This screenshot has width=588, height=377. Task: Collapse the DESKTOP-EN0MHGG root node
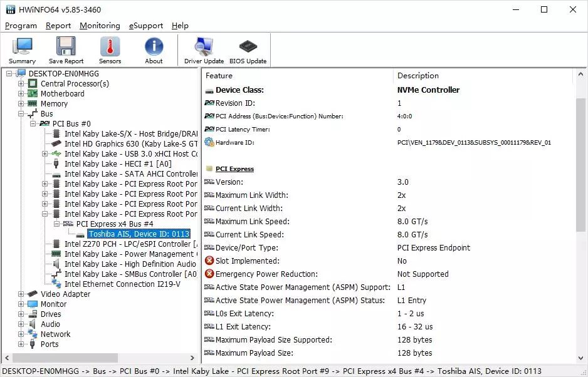coord(9,73)
